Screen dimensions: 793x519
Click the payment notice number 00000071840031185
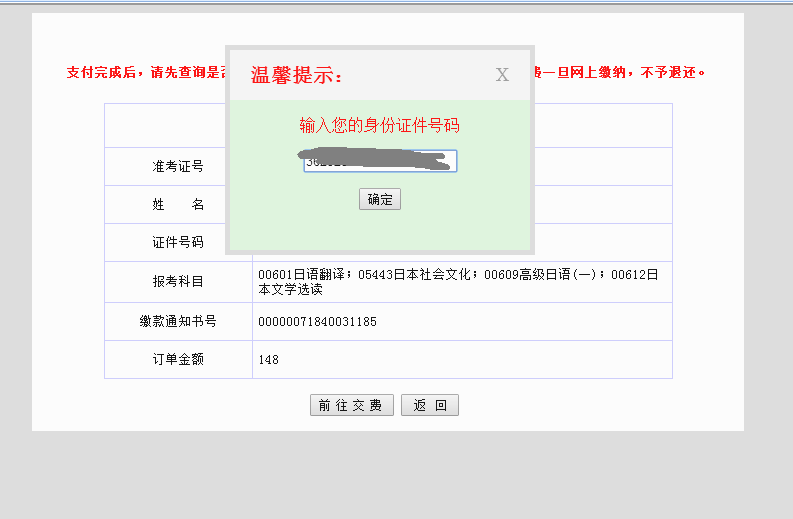pos(317,322)
